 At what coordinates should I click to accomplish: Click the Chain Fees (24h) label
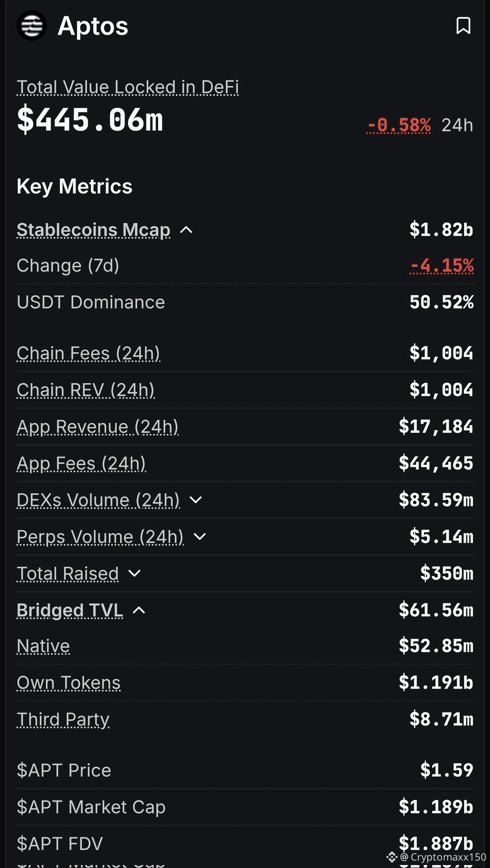point(88,353)
